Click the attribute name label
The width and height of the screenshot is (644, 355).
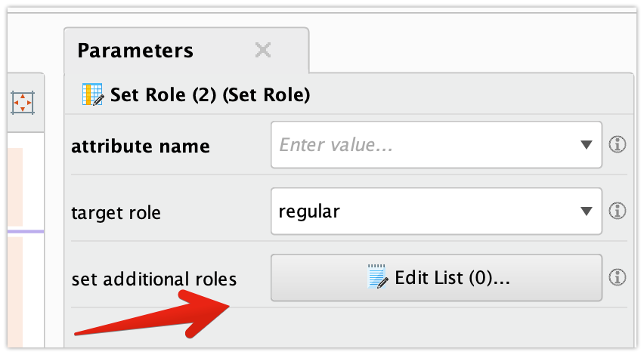[x=140, y=146]
